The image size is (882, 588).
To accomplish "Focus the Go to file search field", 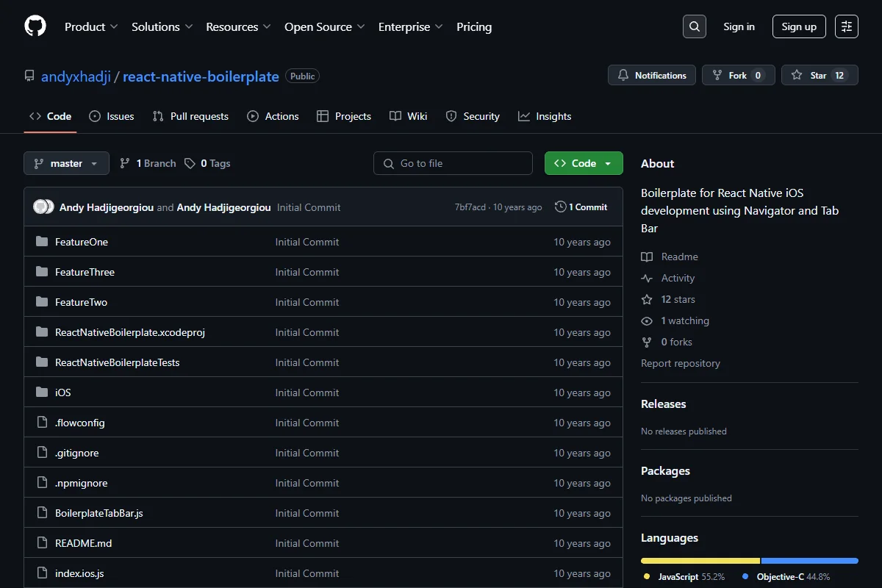I will pos(453,163).
